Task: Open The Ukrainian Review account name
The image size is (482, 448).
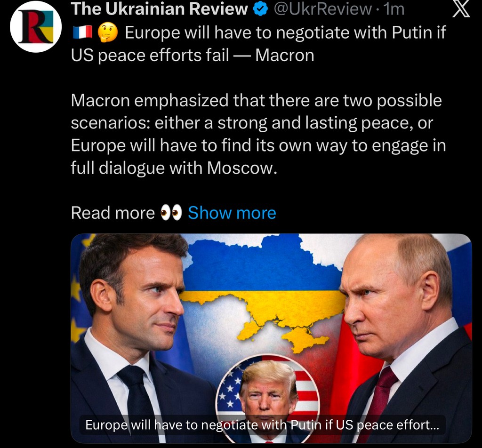Action: click(159, 9)
